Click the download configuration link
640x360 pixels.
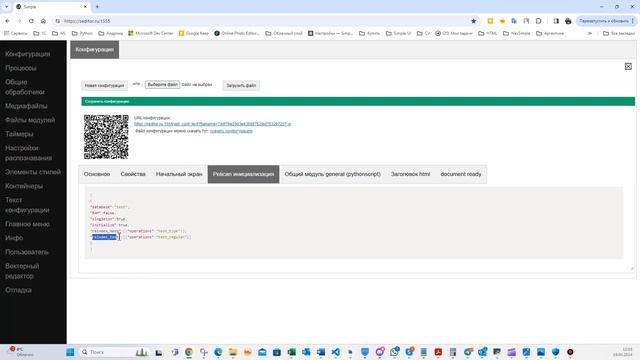(231, 131)
